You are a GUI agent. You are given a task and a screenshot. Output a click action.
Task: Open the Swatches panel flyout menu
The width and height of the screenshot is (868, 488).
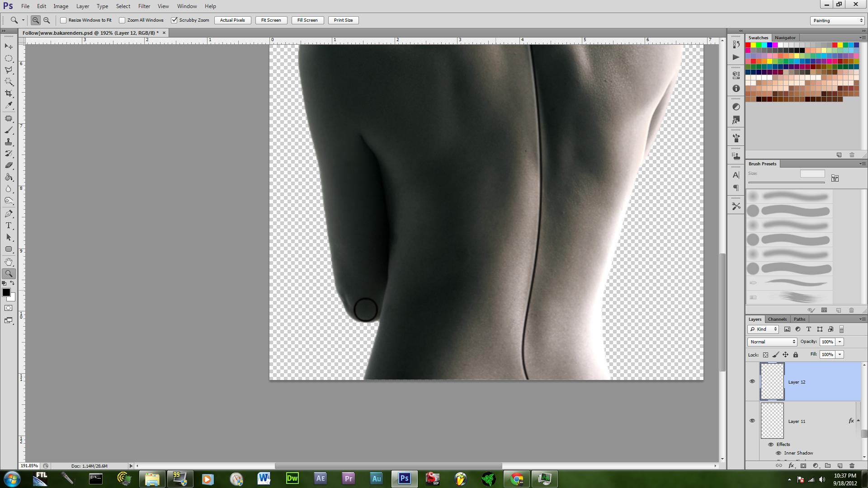[862, 38]
